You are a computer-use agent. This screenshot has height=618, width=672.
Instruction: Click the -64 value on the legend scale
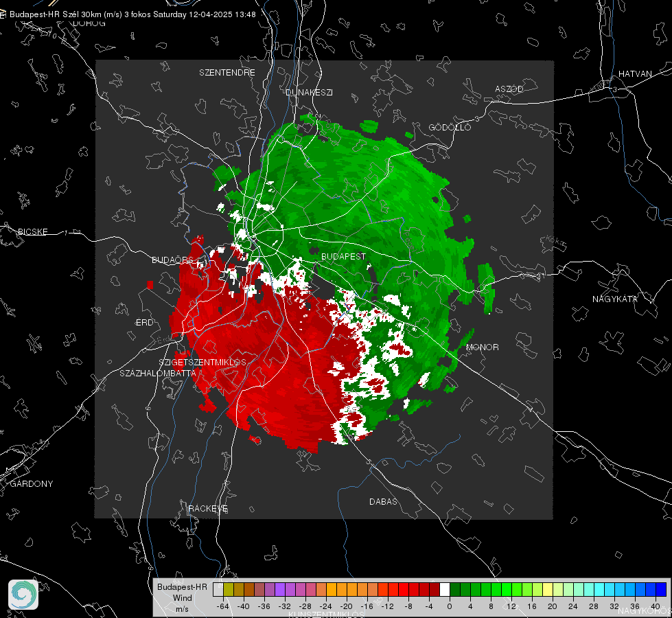click(223, 606)
